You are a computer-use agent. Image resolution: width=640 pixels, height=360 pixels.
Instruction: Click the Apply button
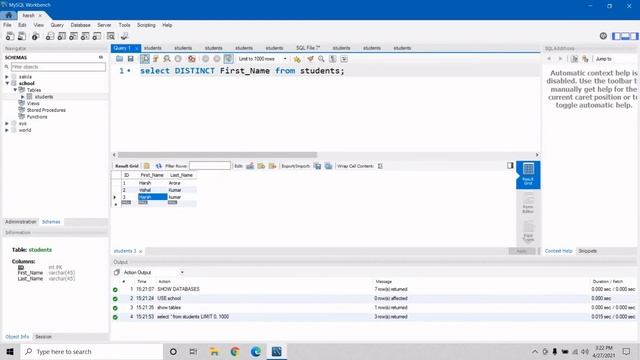(x=522, y=251)
